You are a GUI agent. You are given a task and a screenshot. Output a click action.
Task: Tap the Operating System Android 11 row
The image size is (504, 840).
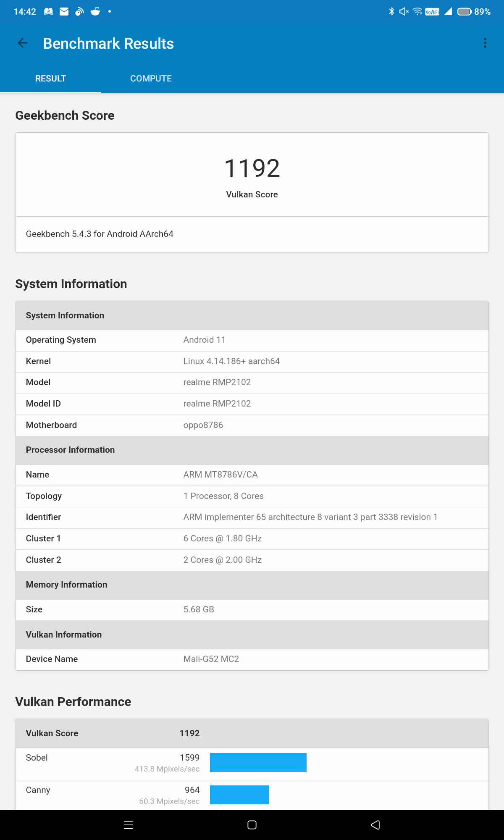(x=252, y=340)
